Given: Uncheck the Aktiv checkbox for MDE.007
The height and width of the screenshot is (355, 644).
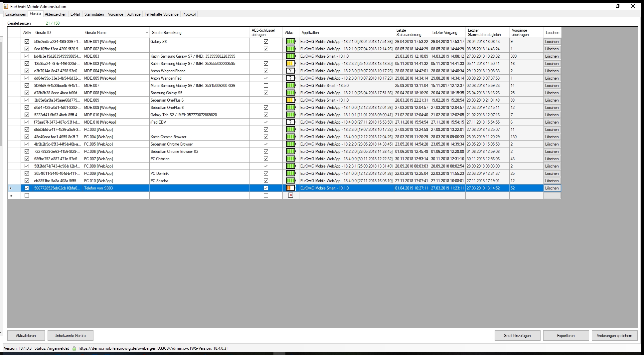Looking at the screenshot, I should pos(27,86).
